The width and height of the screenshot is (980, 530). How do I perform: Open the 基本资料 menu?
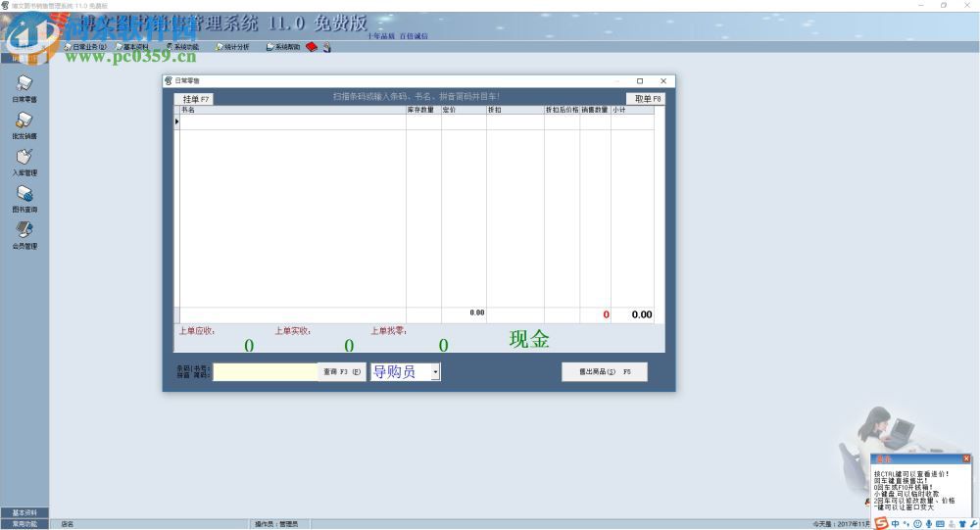click(132, 47)
